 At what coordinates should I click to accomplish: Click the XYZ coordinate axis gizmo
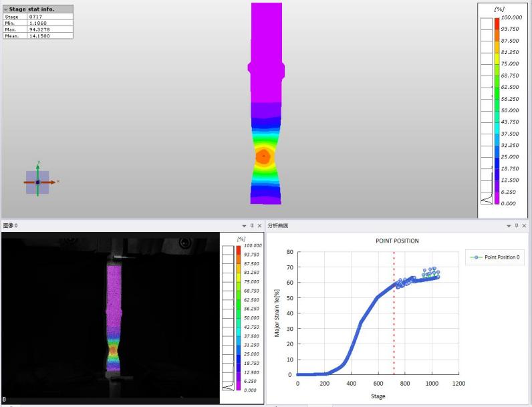[38, 182]
